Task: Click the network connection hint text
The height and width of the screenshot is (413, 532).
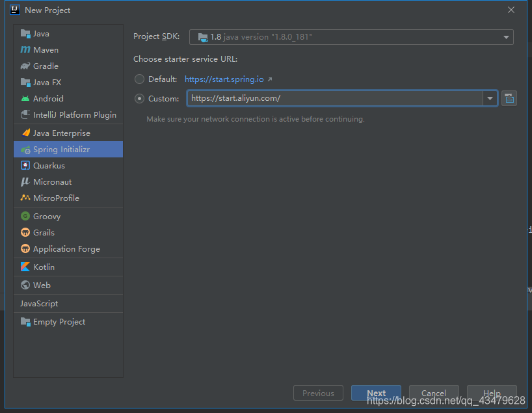Action: 256,119
